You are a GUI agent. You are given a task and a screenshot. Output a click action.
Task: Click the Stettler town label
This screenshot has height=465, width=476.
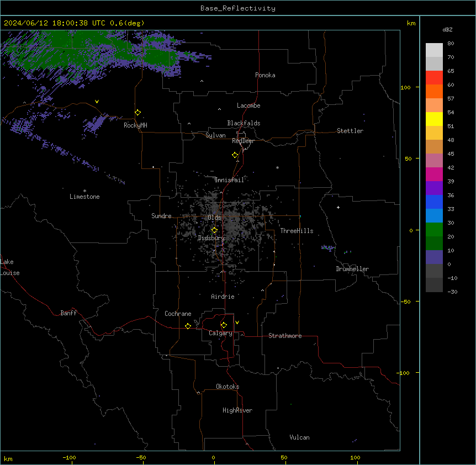tap(350, 131)
